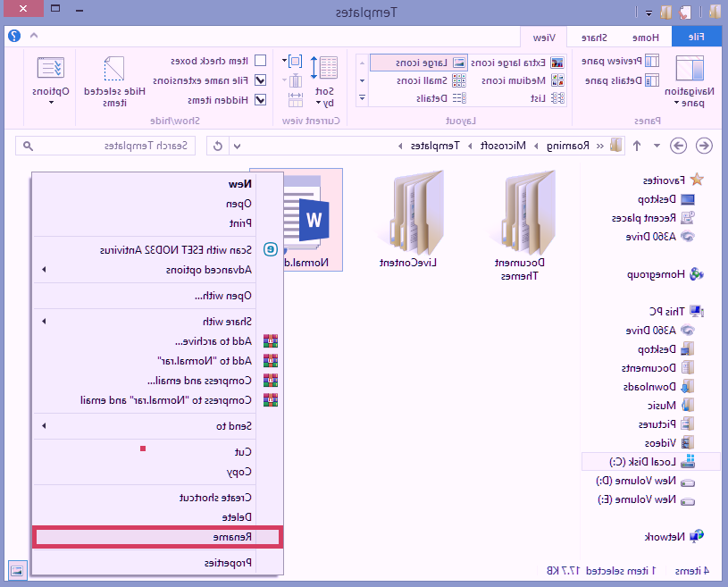The width and height of the screenshot is (728, 587).
Task: Open the Help question mark icon
Action: tap(14, 36)
